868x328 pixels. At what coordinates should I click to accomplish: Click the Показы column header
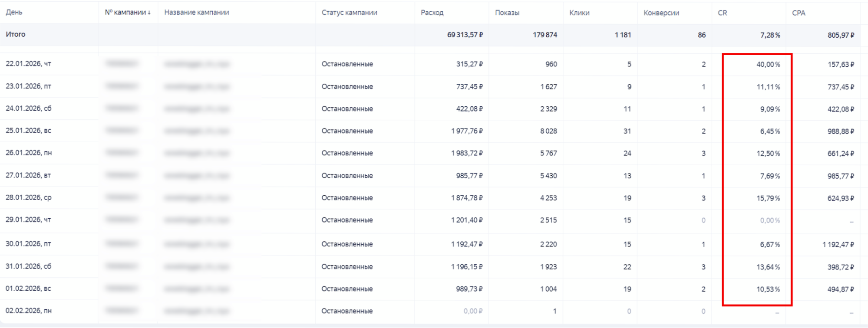pyautogui.click(x=507, y=13)
